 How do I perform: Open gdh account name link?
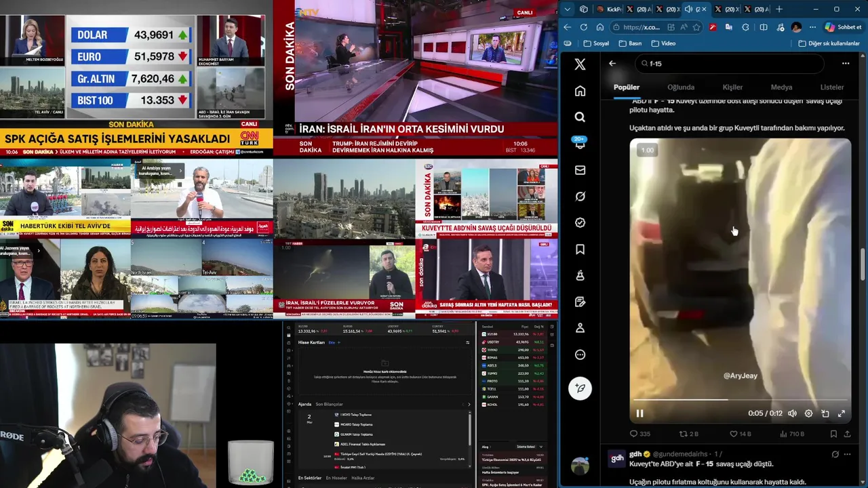tap(635, 454)
